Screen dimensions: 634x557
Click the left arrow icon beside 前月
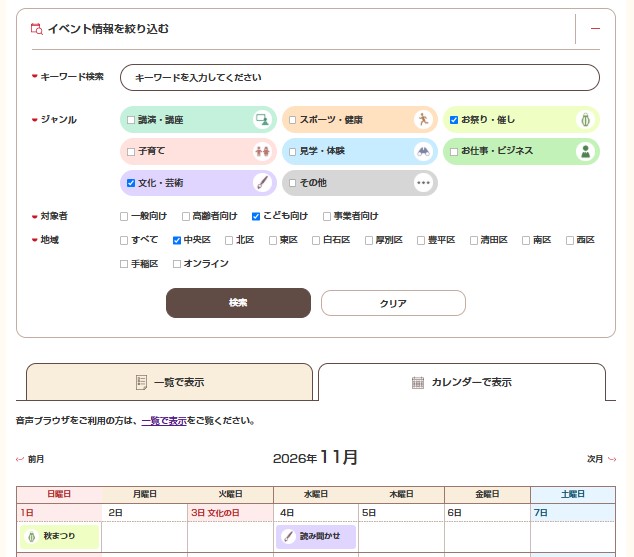pyautogui.click(x=20, y=459)
